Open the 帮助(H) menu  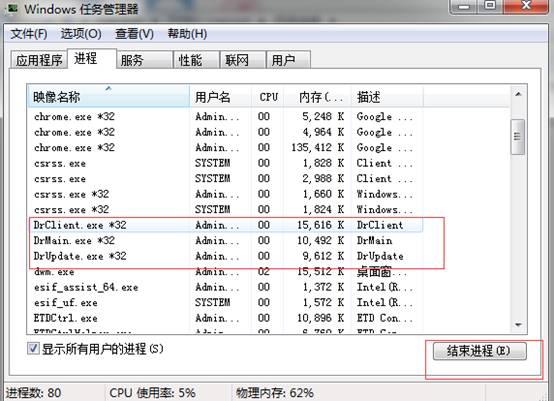pyautogui.click(x=187, y=34)
